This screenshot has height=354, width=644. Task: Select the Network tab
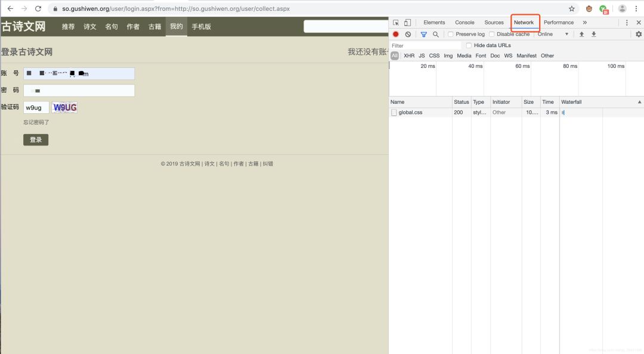[524, 23]
